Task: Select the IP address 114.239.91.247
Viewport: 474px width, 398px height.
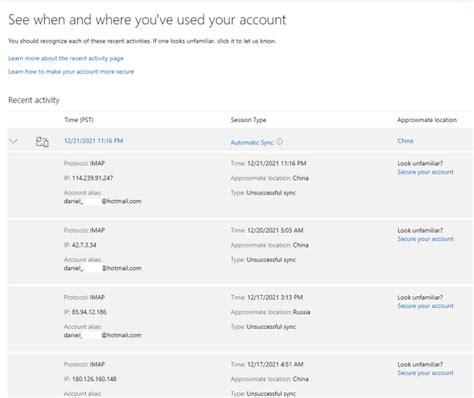Action: [93, 178]
